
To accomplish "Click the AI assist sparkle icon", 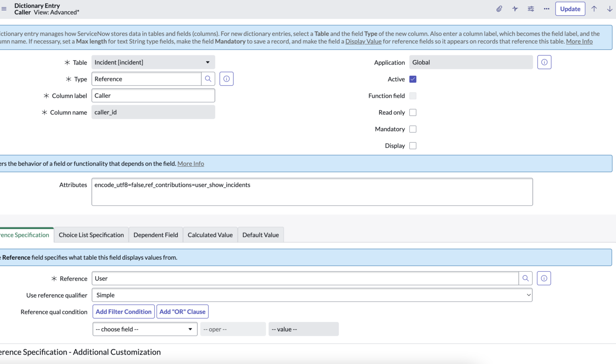I will (515, 8).
